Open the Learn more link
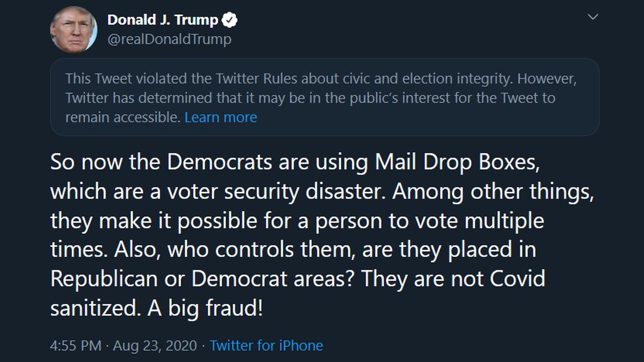This screenshot has height=362, width=644. (x=221, y=117)
